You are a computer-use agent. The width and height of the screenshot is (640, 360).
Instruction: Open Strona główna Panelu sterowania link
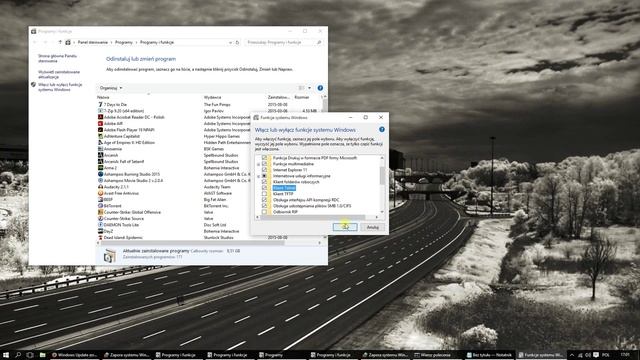click(x=58, y=58)
